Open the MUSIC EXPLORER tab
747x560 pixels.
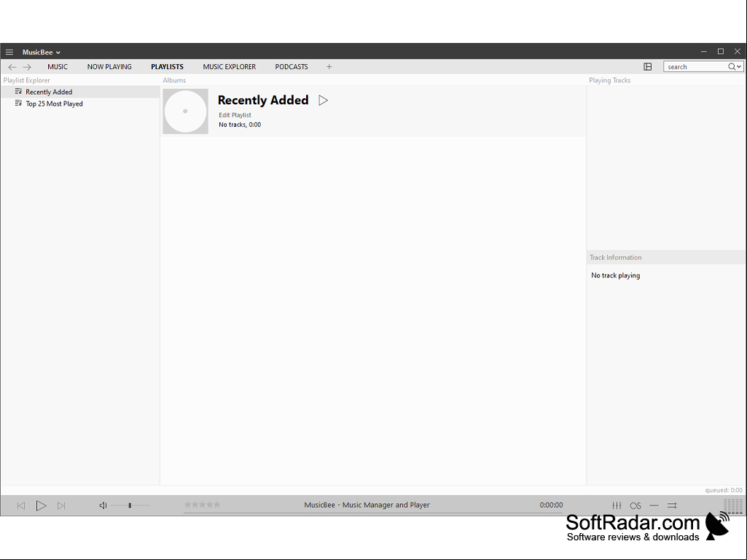(x=229, y=67)
